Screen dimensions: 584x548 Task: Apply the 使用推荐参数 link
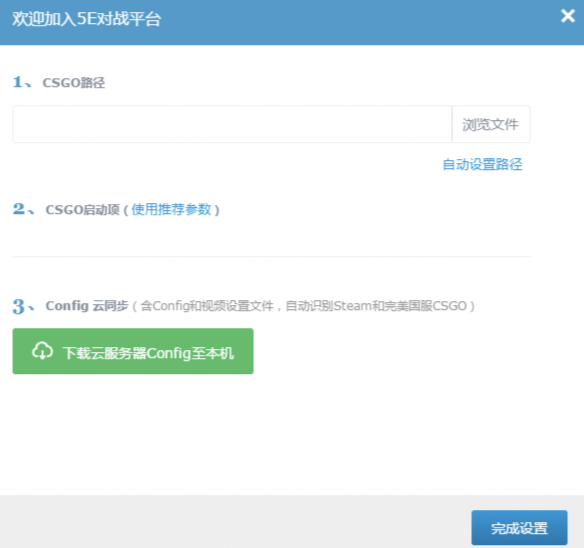[x=171, y=209]
